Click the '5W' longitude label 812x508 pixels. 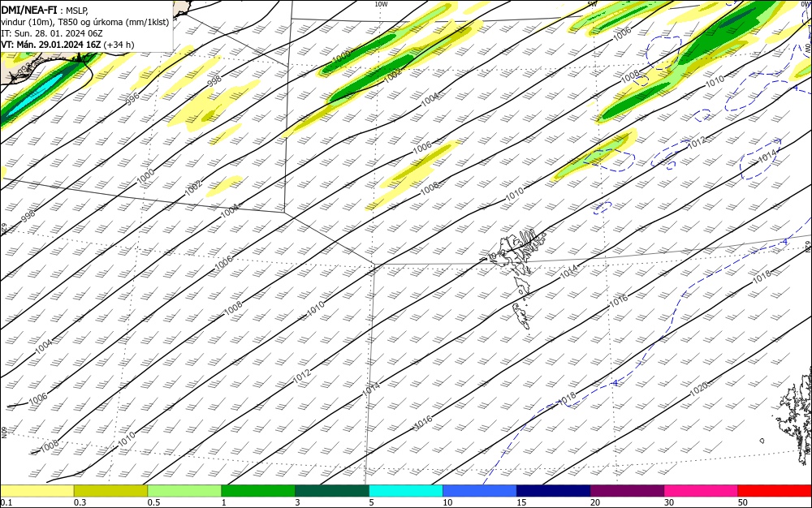593,3
